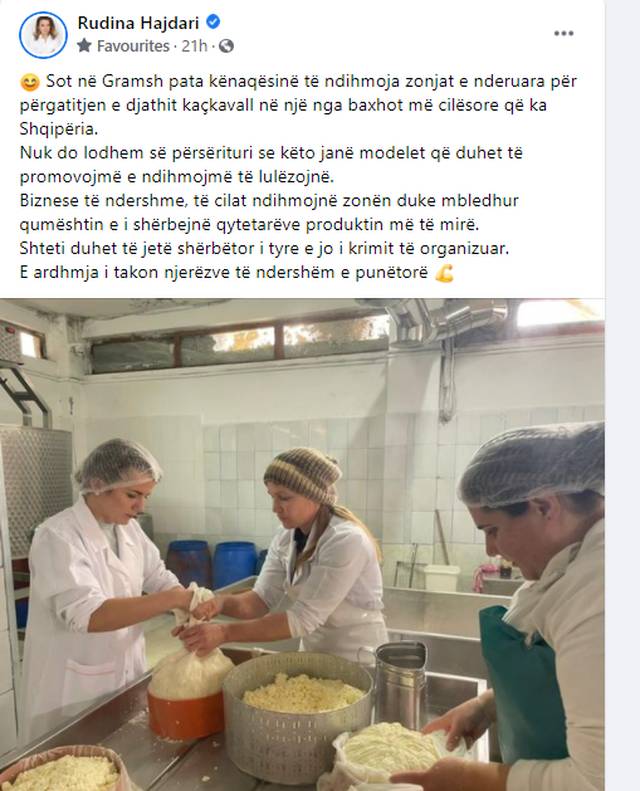Click the flexed biceps emoji
Viewport: 640px width, 791px height.
click(x=444, y=273)
